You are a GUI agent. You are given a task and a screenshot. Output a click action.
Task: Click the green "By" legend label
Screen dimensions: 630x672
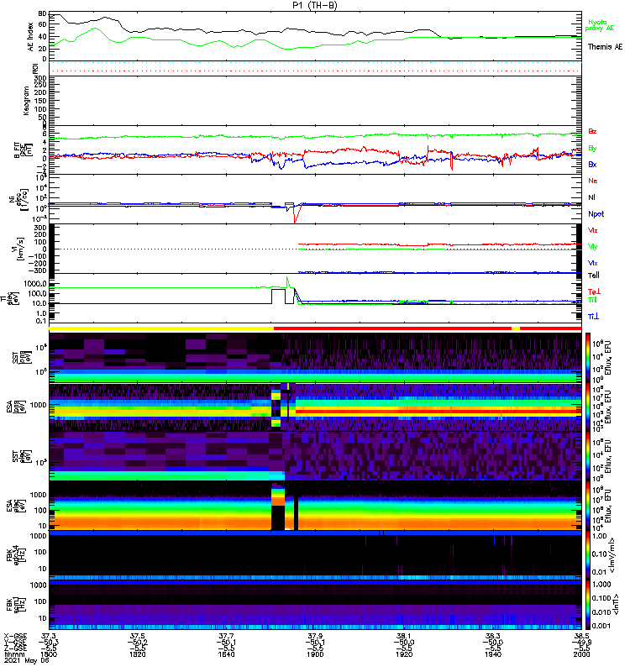point(592,148)
